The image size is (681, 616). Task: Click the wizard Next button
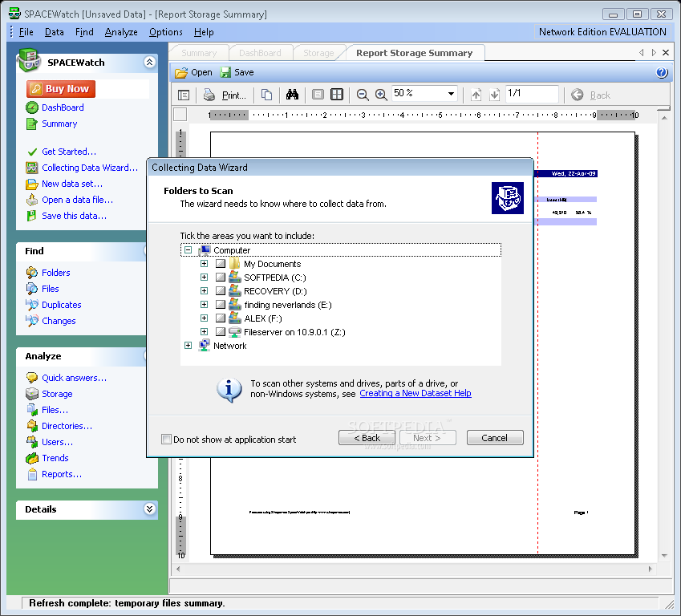[428, 438]
